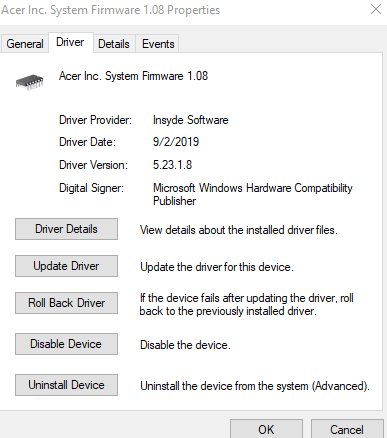Click the Roll Back Driver button

[66, 303]
